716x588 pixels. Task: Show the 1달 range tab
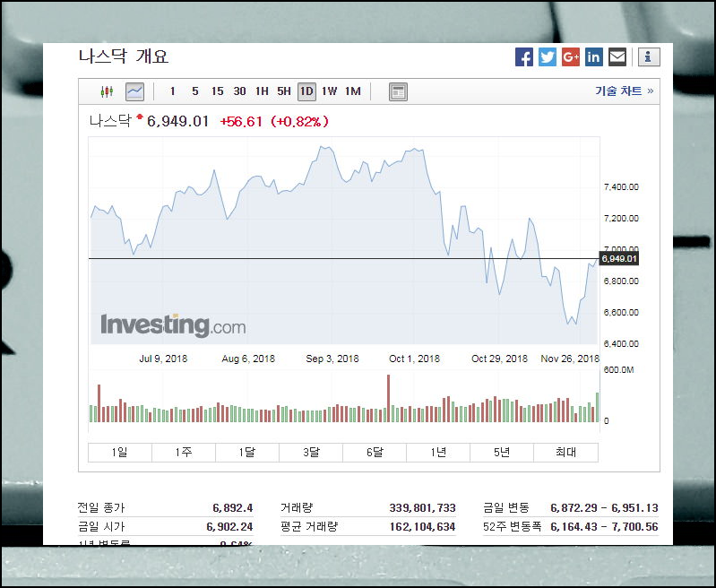[247, 453]
